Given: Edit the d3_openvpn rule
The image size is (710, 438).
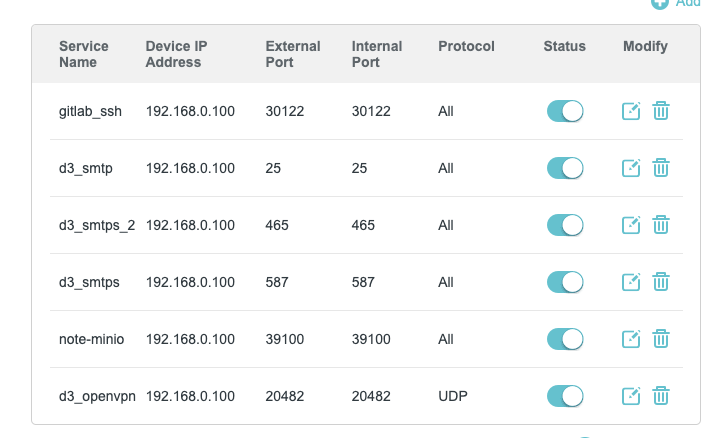Looking at the screenshot, I should point(631,397).
